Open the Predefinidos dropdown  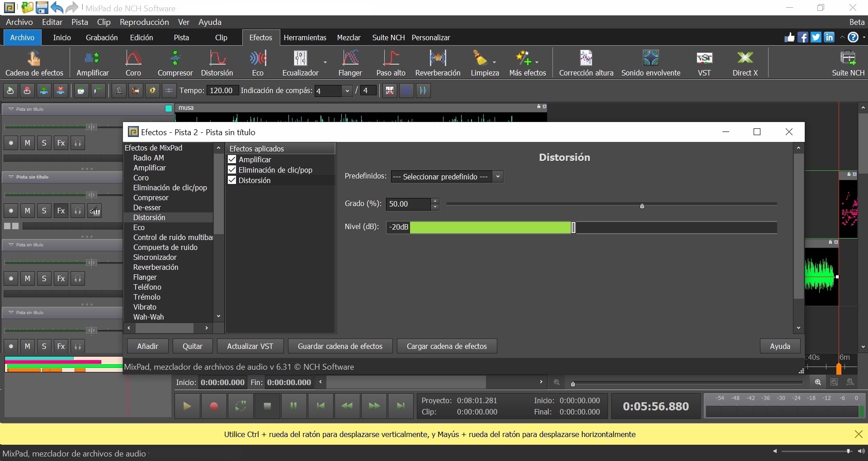pos(498,177)
